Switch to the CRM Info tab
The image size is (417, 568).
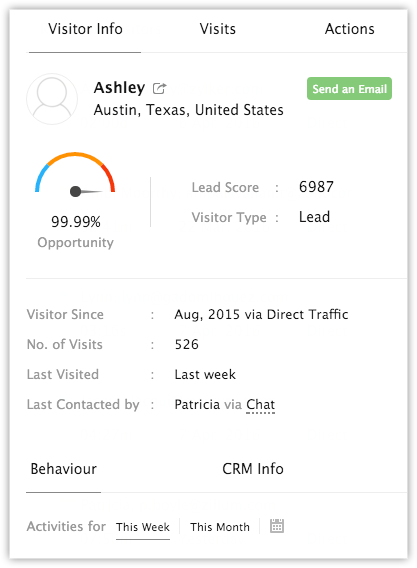[253, 469]
